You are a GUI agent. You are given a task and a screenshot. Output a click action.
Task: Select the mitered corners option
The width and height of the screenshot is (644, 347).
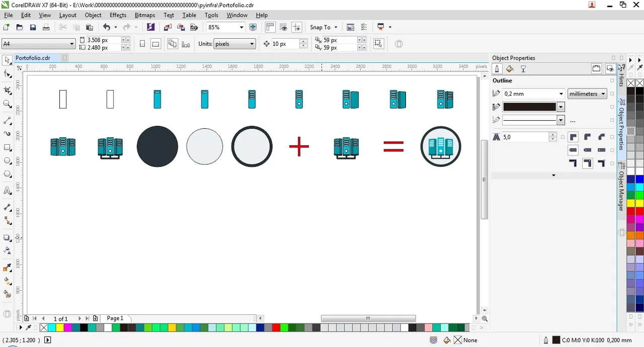tap(574, 137)
